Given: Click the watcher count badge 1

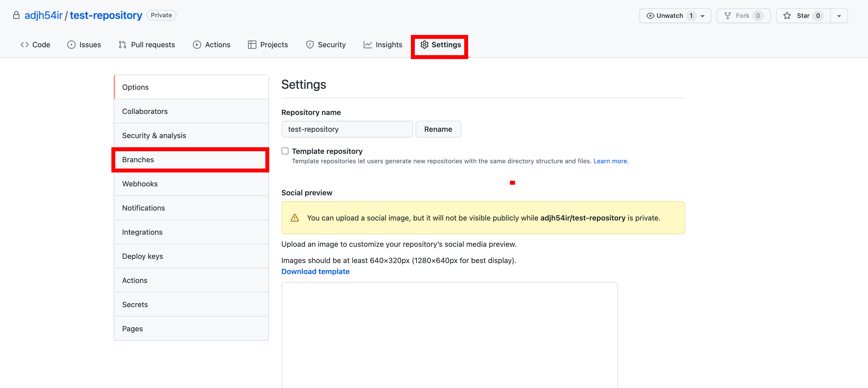Looking at the screenshot, I should click(691, 16).
